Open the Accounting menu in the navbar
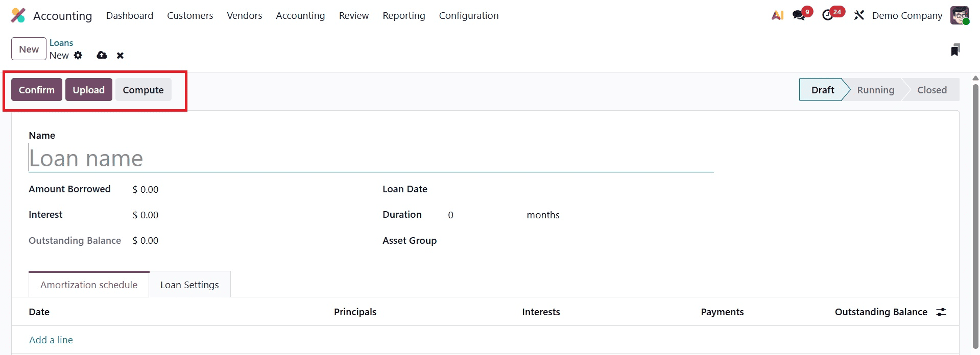 [300, 15]
